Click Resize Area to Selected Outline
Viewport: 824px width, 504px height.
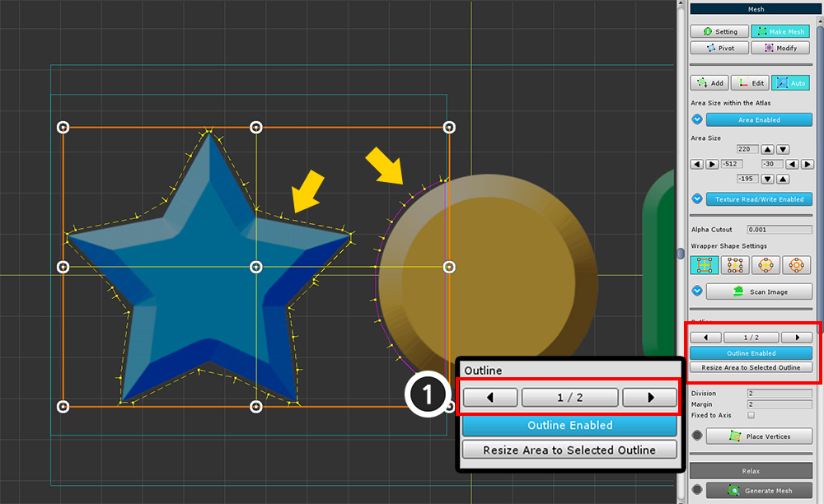point(569,450)
